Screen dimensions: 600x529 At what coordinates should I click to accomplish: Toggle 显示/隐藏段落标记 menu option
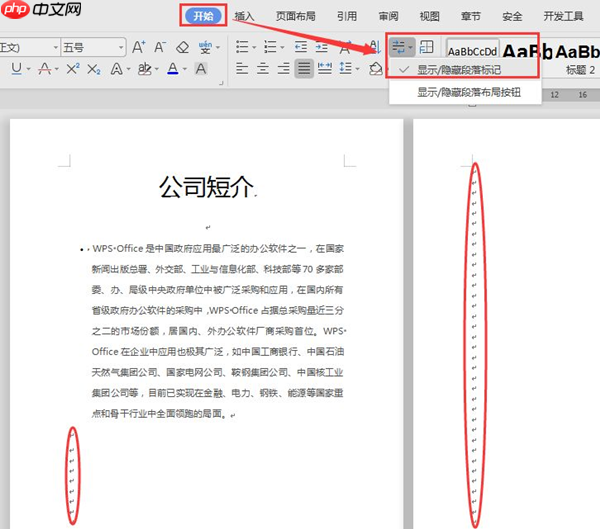click(x=464, y=70)
